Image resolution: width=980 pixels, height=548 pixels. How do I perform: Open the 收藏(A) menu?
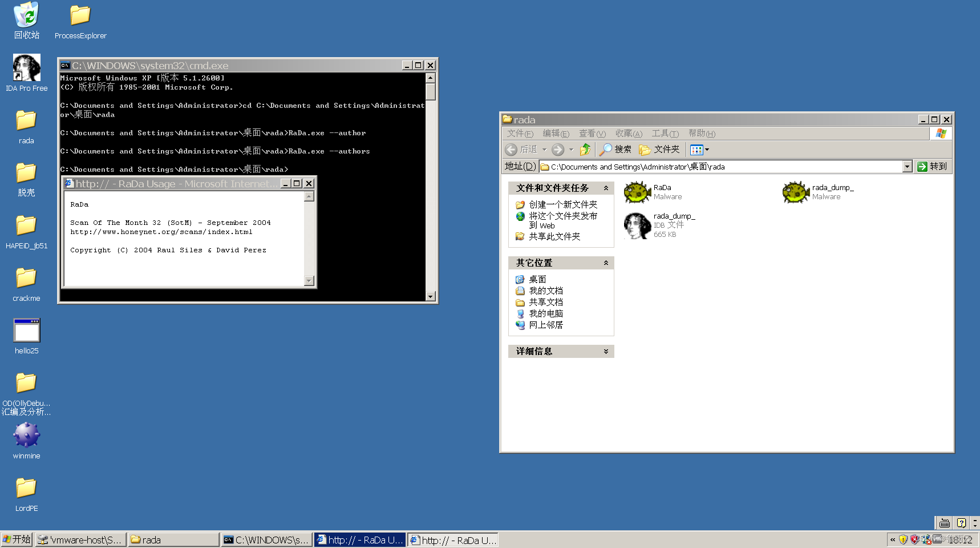pos(629,134)
